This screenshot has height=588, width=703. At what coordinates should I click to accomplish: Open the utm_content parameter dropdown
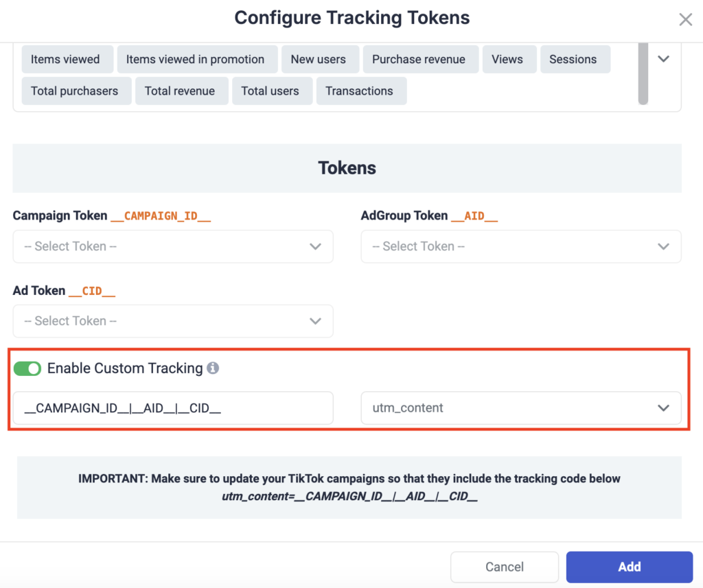(521, 408)
